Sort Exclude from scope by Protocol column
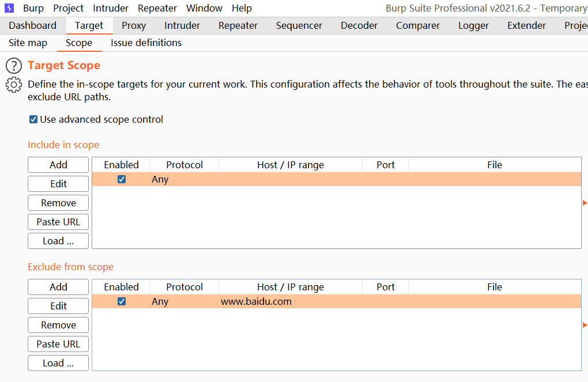 coord(184,287)
